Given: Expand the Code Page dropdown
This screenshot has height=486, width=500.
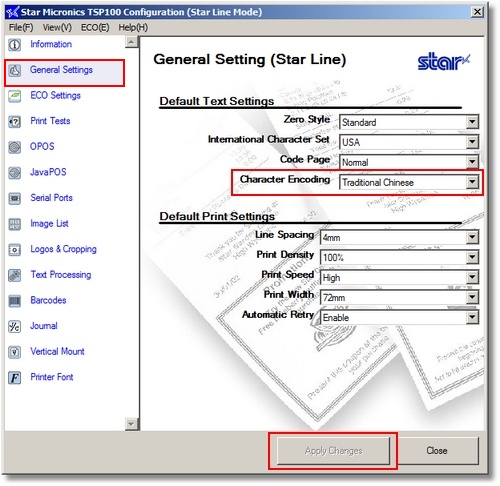Looking at the screenshot, I should click(x=472, y=162).
